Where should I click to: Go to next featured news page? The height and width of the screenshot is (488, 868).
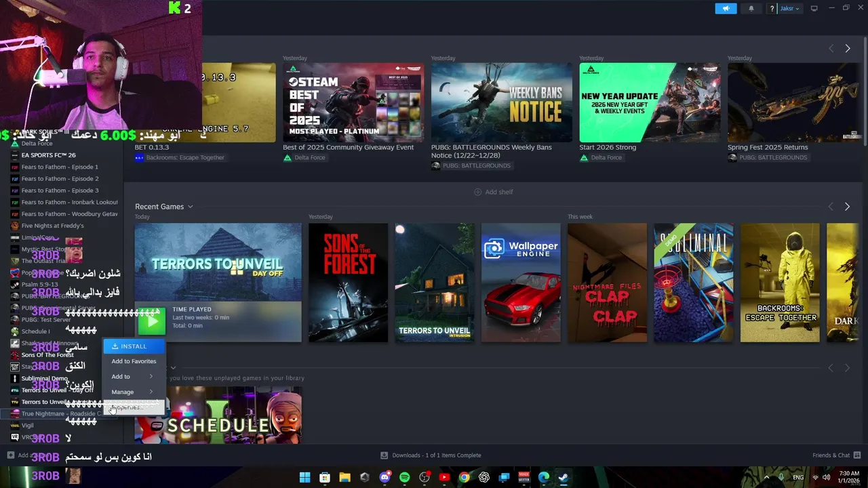(x=847, y=49)
